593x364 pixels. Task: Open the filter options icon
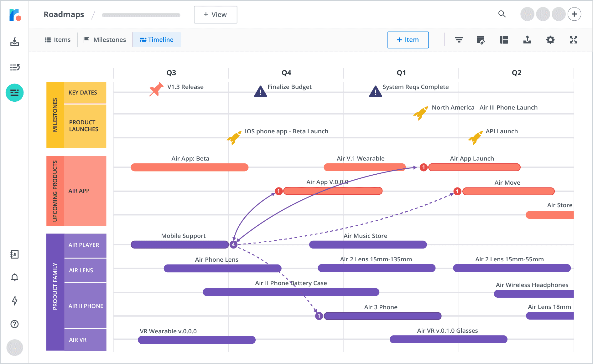tap(459, 40)
